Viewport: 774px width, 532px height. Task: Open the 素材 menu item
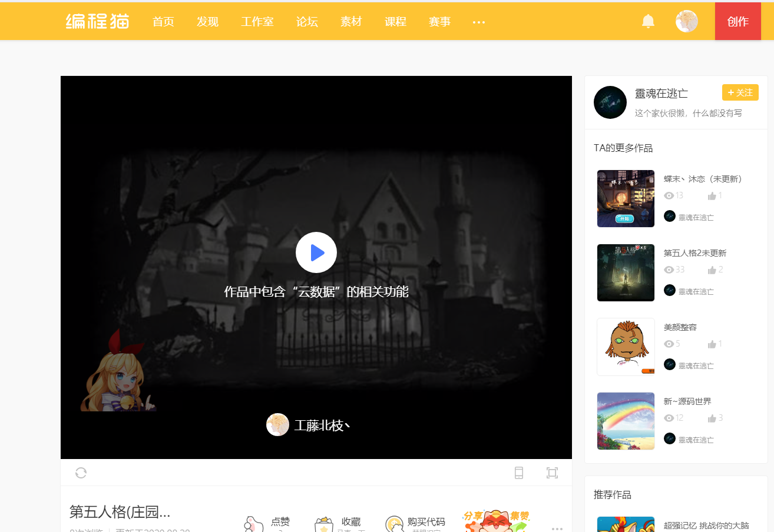pos(351,22)
